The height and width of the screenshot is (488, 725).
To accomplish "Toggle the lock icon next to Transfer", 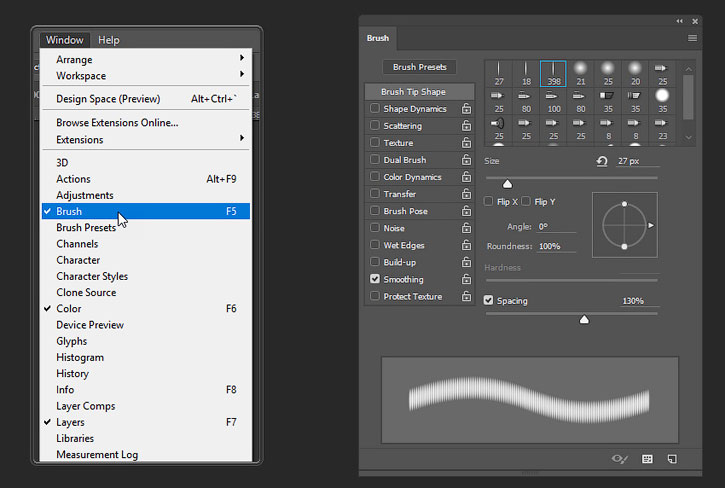I will (467, 194).
